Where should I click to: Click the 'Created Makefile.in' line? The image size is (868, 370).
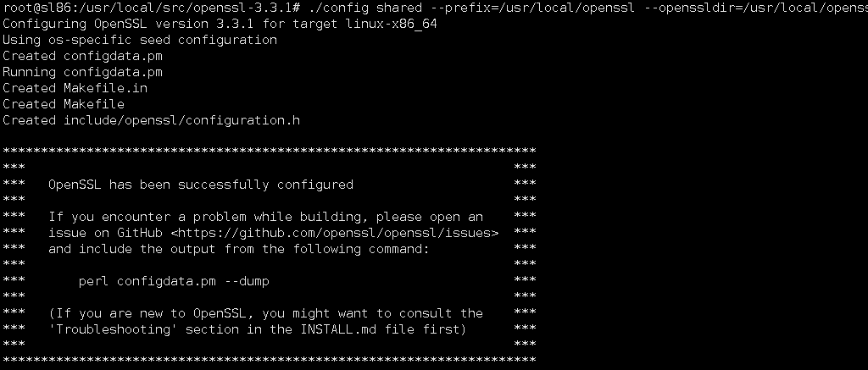coord(75,88)
